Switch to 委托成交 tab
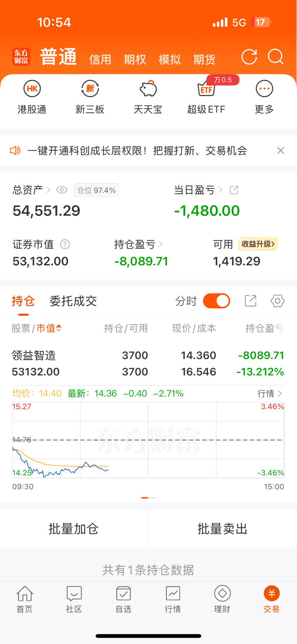The image size is (297, 644). click(73, 301)
